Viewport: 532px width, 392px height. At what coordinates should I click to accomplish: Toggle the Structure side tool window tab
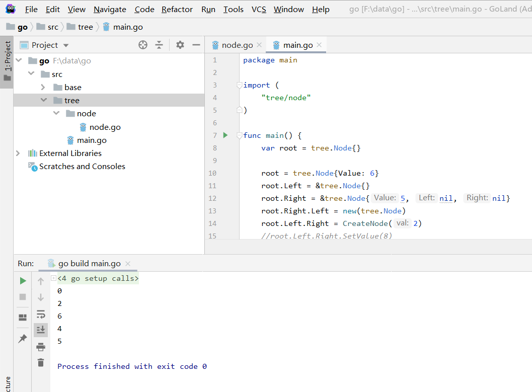[7, 384]
